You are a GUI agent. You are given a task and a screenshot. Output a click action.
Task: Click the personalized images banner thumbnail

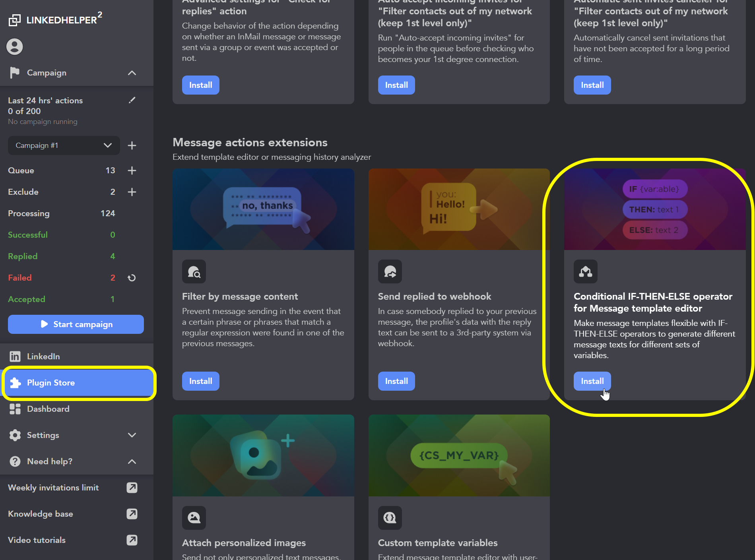[x=263, y=455]
